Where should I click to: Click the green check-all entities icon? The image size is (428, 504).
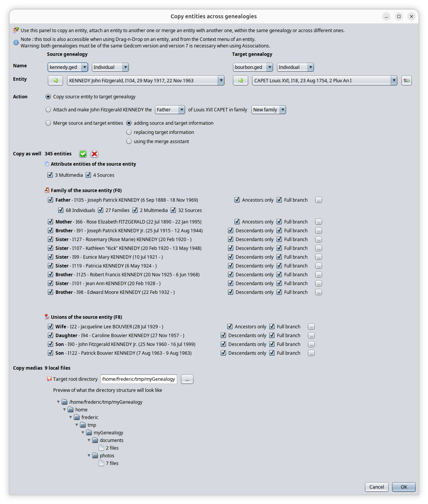(x=83, y=154)
